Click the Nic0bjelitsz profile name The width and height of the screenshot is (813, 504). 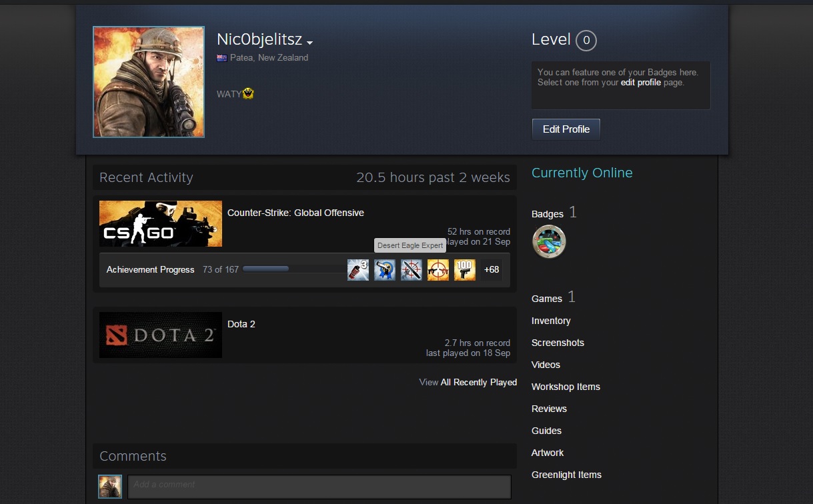click(x=259, y=39)
